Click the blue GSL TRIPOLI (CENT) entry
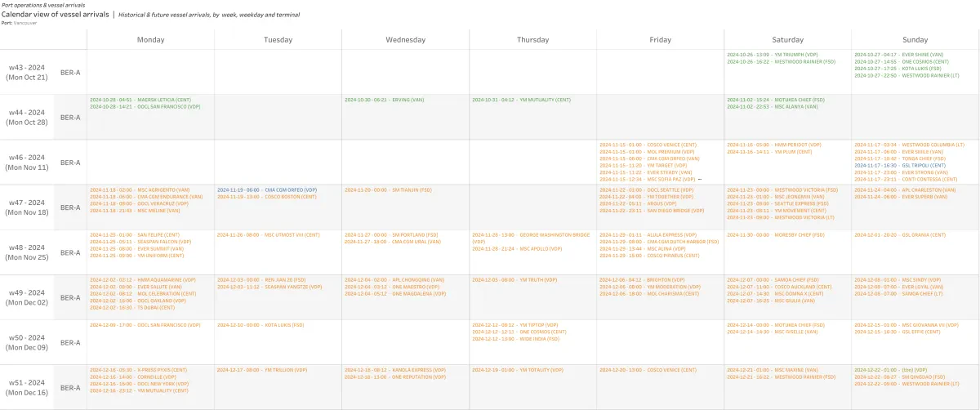 point(900,165)
